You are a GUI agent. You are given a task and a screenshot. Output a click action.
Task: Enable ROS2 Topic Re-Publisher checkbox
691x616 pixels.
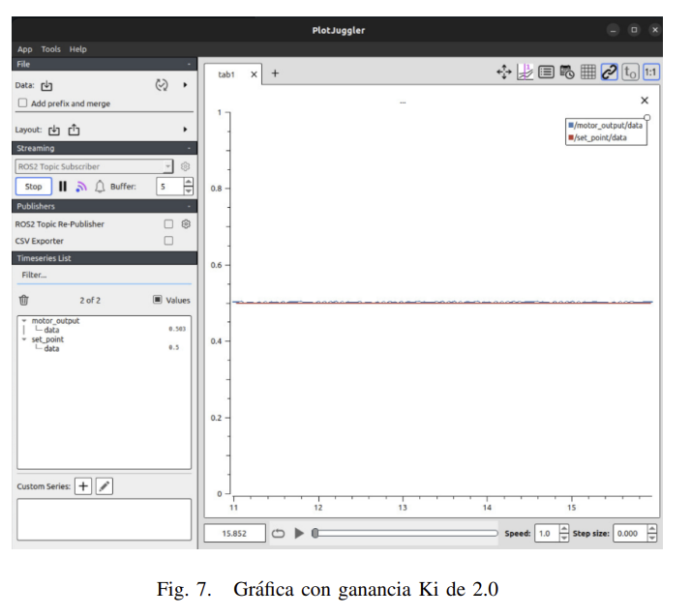point(168,223)
